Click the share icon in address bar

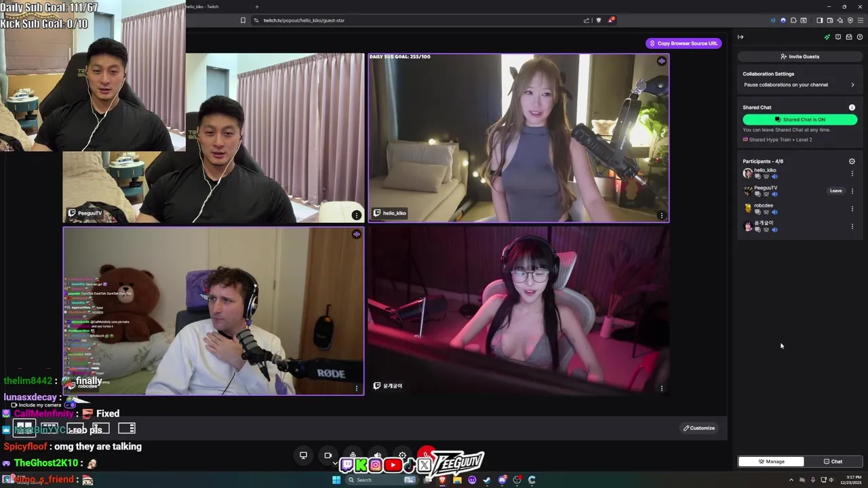[x=586, y=20]
